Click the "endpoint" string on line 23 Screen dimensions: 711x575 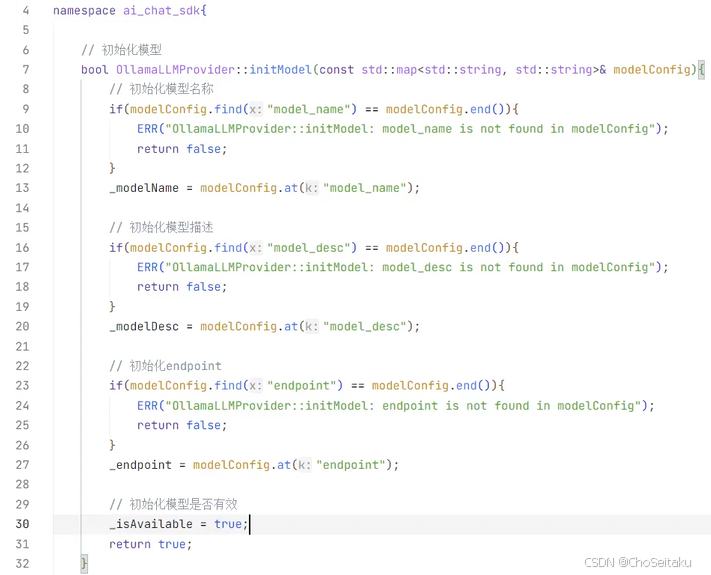click(x=302, y=385)
